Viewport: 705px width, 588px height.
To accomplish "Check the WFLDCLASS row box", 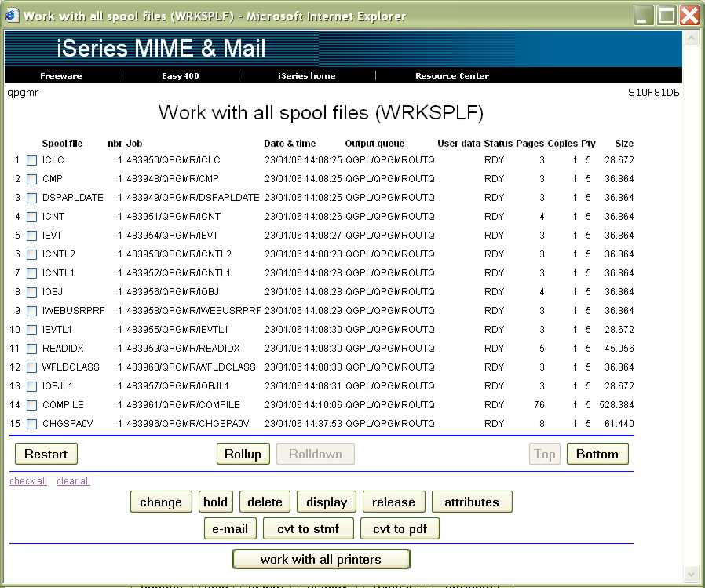I will pos(31,367).
